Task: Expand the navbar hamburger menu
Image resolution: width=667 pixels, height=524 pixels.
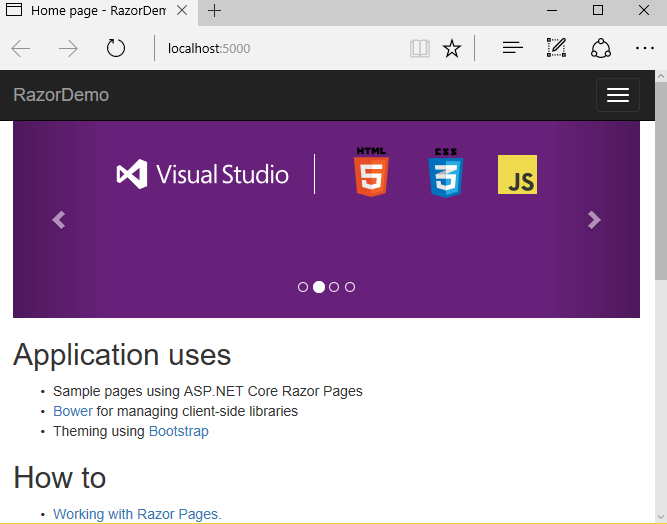Action: point(617,95)
